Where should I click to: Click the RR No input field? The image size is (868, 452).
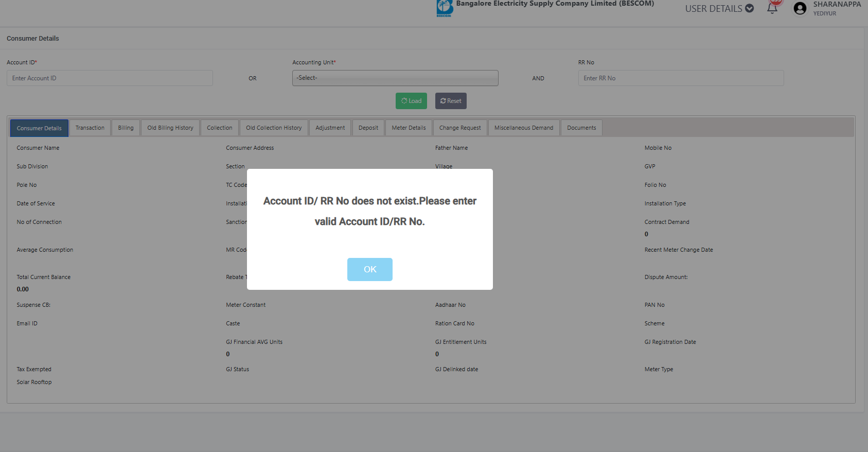click(x=681, y=78)
